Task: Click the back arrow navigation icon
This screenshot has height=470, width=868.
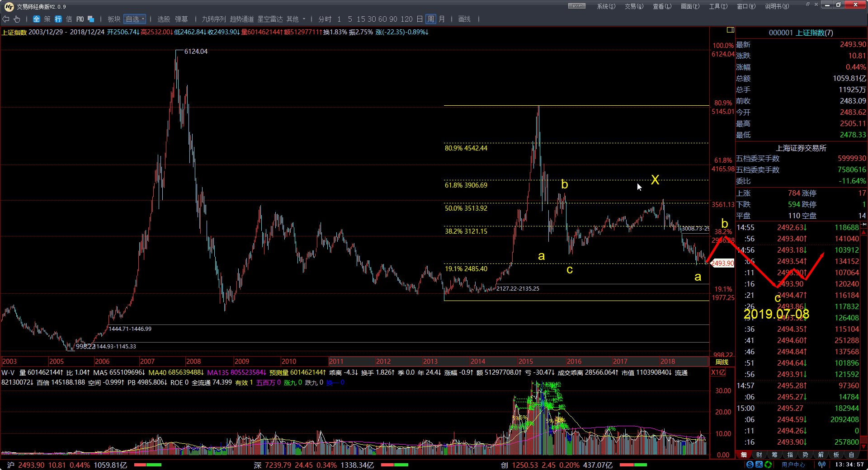Action: coord(6,19)
